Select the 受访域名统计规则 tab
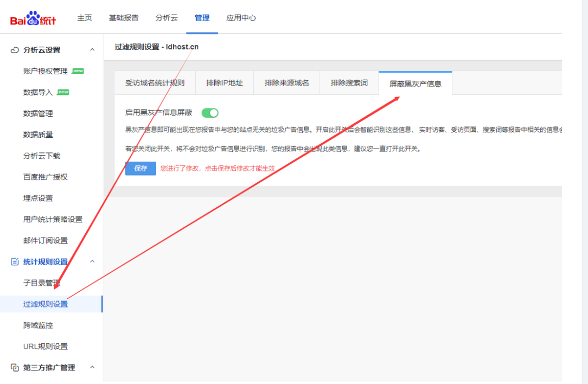The width and height of the screenshot is (588, 384). [x=155, y=83]
